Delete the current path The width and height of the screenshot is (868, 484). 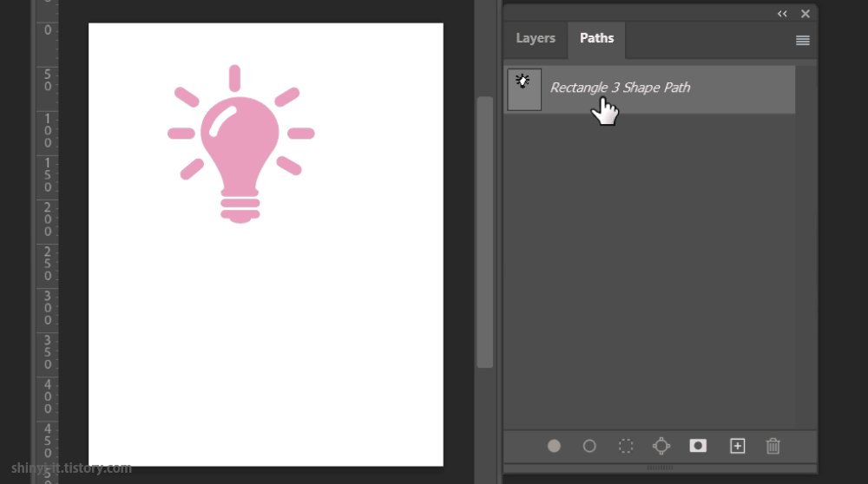pos(773,446)
